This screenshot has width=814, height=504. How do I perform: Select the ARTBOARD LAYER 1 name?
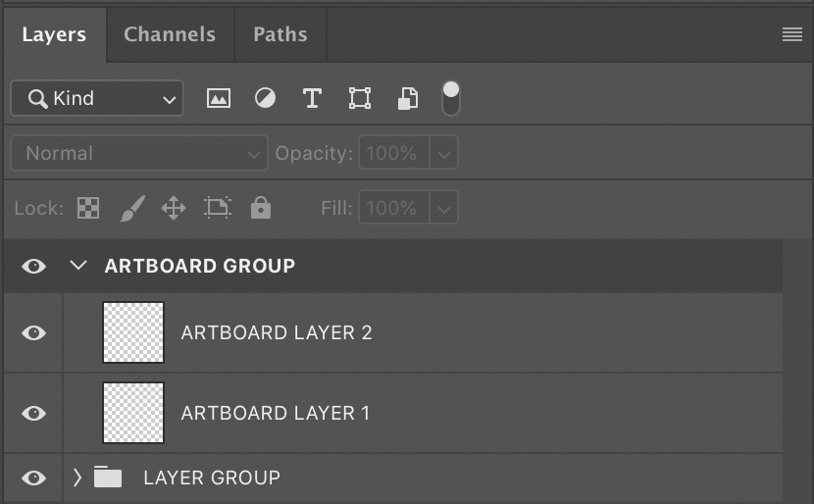[x=276, y=413]
